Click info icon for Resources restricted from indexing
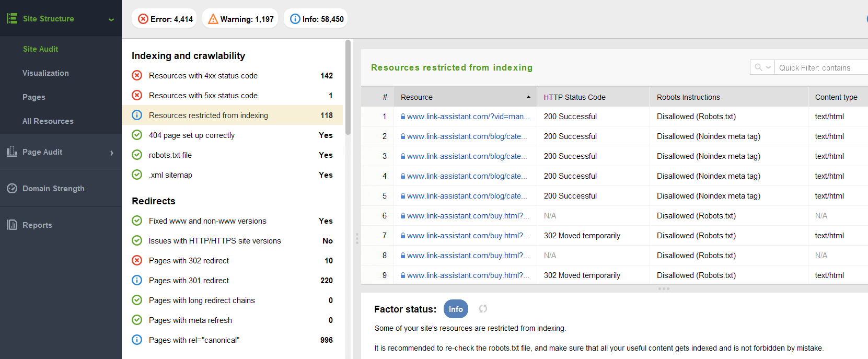 pos(137,115)
